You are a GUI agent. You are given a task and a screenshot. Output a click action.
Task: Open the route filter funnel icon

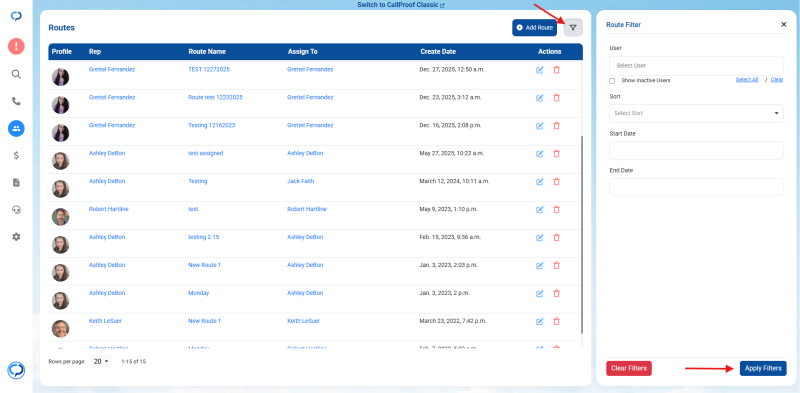[x=573, y=28]
